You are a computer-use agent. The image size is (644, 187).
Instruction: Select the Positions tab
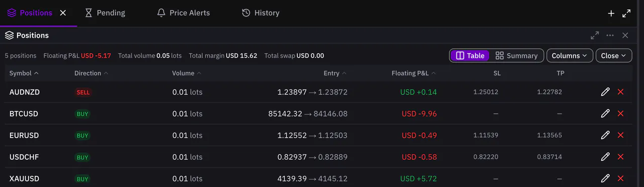pyautogui.click(x=36, y=13)
